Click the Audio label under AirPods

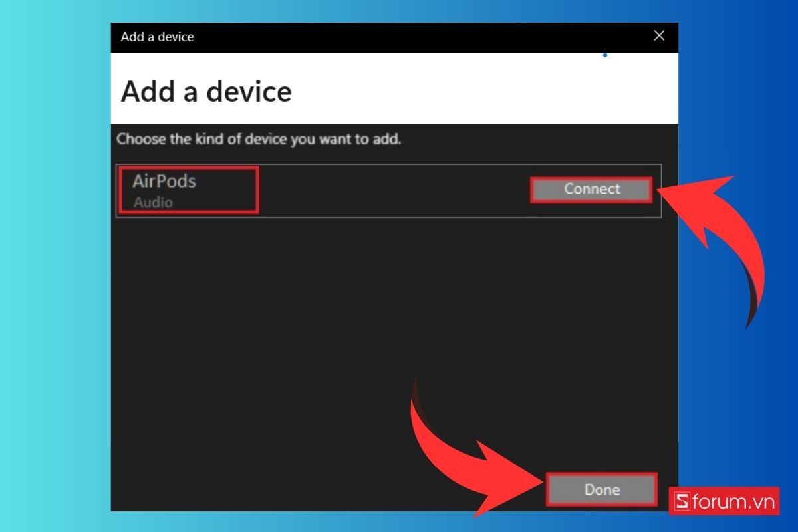[153, 203]
